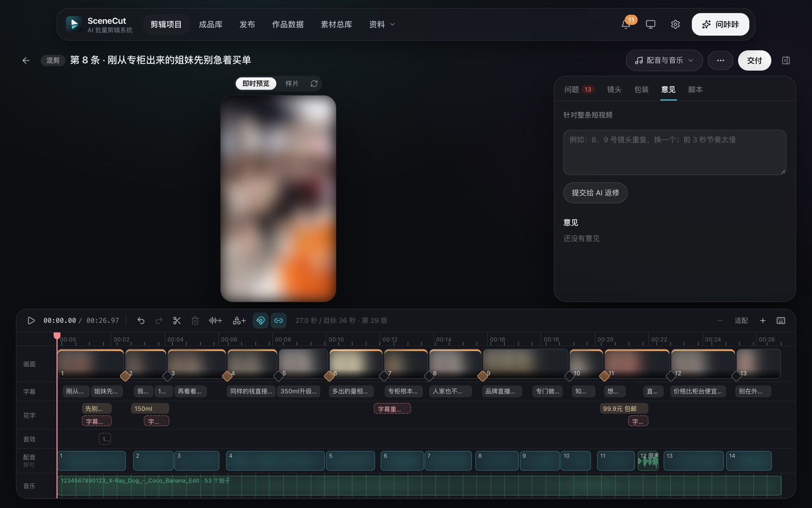Click 提交给 AI 返修 button
Viewport: 812px width, 508px height.
(595, 193)
